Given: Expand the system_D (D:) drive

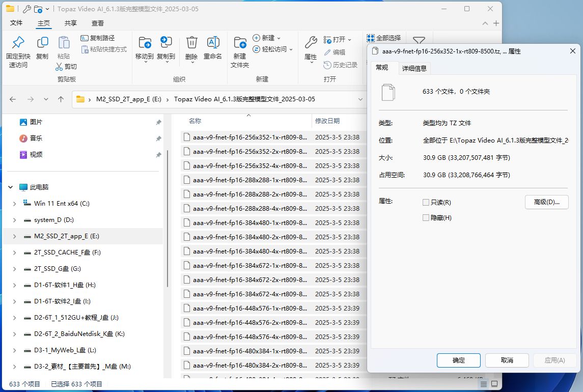Looking at the screenshot, I should (14, 220).
